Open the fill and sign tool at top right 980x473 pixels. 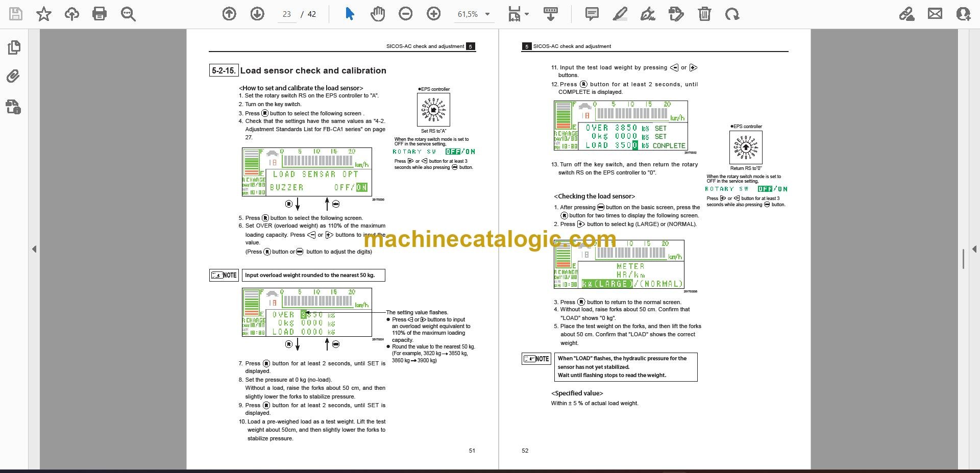[907, 14]
